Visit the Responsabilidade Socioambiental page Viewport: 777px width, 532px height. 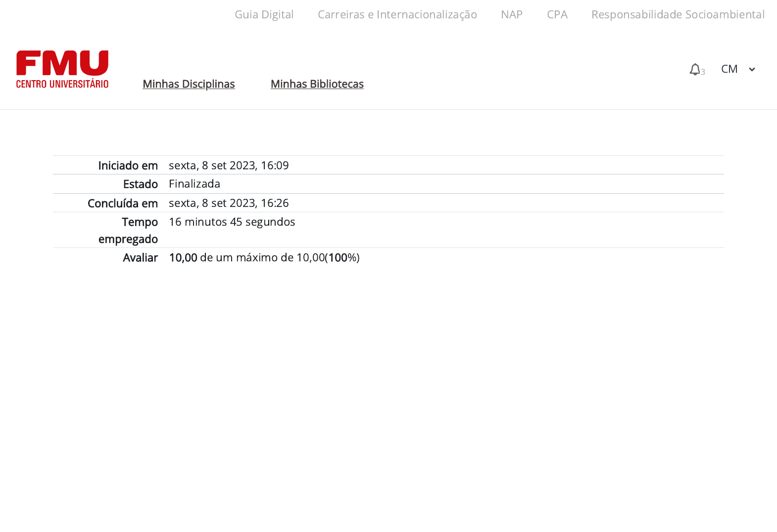tap(678, 14)
